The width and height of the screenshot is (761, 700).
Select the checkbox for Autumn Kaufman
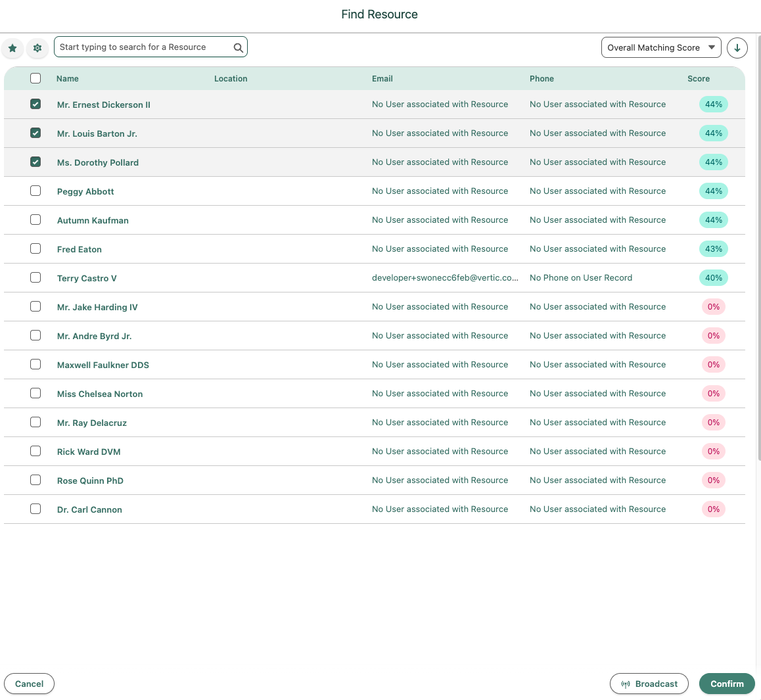click(x=35, y=220)
